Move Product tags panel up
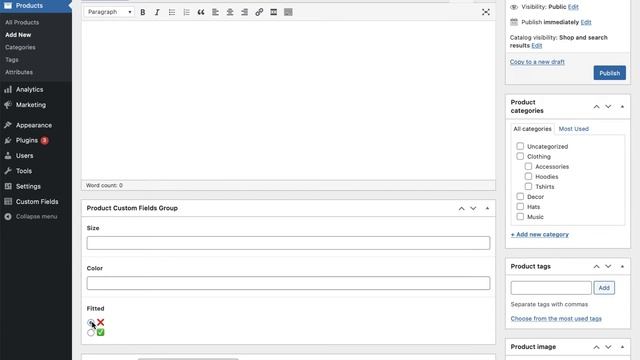This screenshot has height=360, width=640. coord(596,267)
